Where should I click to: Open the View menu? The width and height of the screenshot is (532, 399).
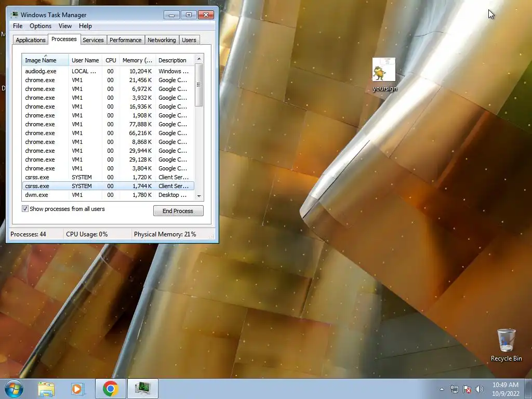pos(65,26)
